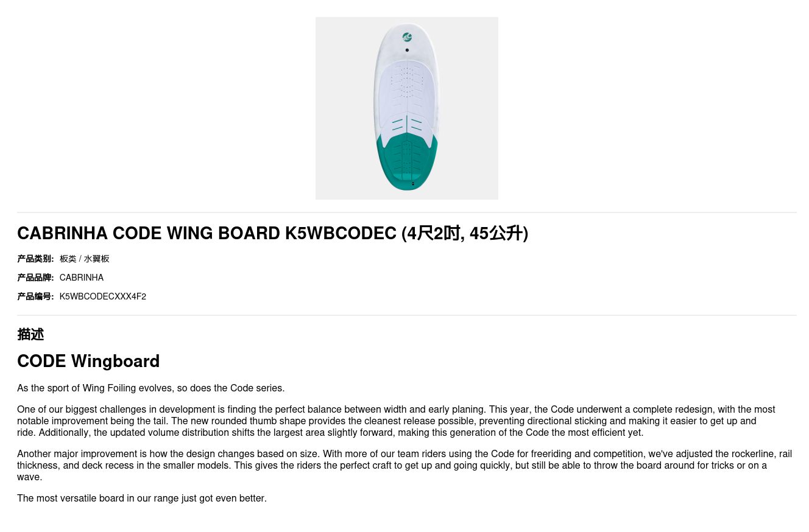Screen dimensions: 809x532
Task: Click the black vent plug below the logo
Action: point(407,50)
